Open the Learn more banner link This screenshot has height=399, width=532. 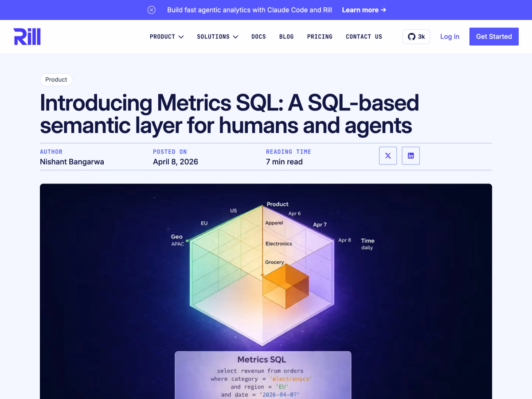(x=364, y=10)
